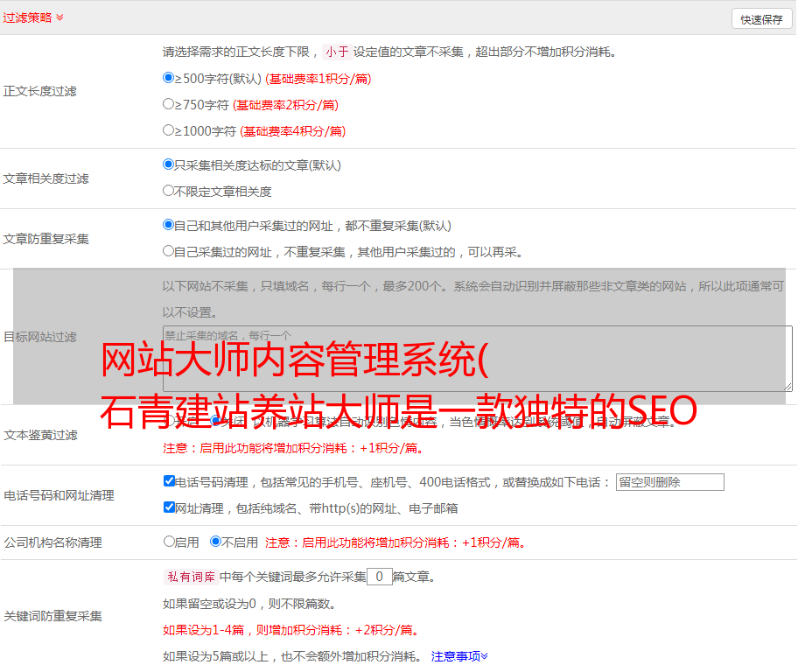Choose 自己采集过的网址，不重复采集 radio option
Screen dimensions: 798x672
tap(168, 251)
